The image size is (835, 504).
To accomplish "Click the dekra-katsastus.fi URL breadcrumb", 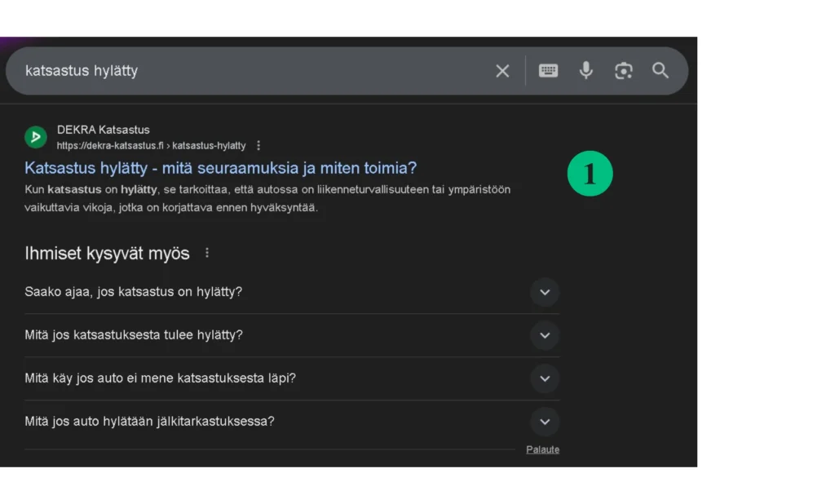I will click(151, 145).
